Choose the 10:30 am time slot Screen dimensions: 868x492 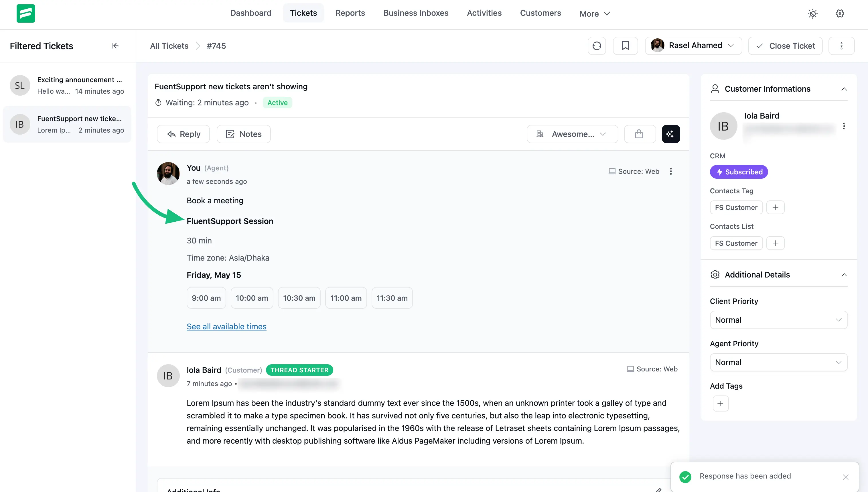299,298
